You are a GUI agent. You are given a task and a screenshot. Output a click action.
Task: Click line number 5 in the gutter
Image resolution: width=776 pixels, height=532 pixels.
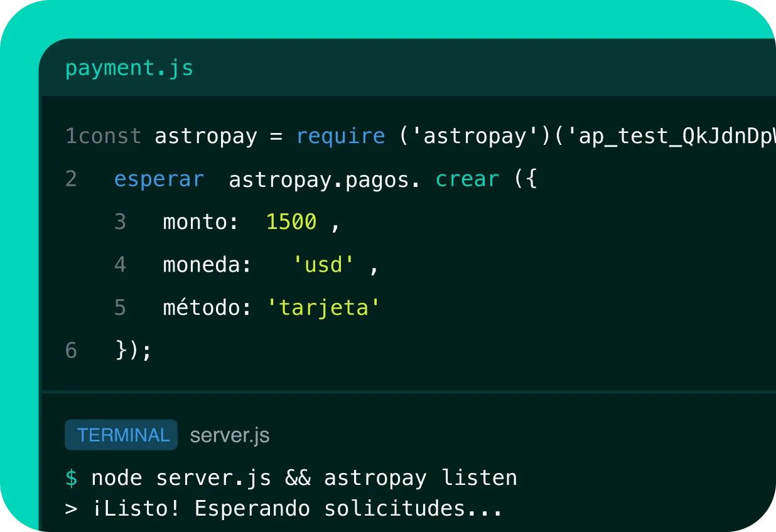tap(121, 307)
